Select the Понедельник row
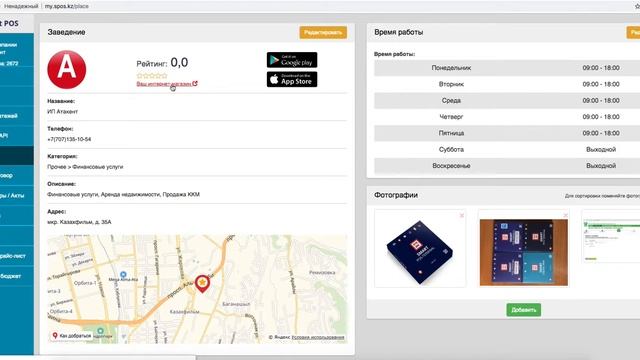Viewport: 640px width, 360px height. coord(507,68)
